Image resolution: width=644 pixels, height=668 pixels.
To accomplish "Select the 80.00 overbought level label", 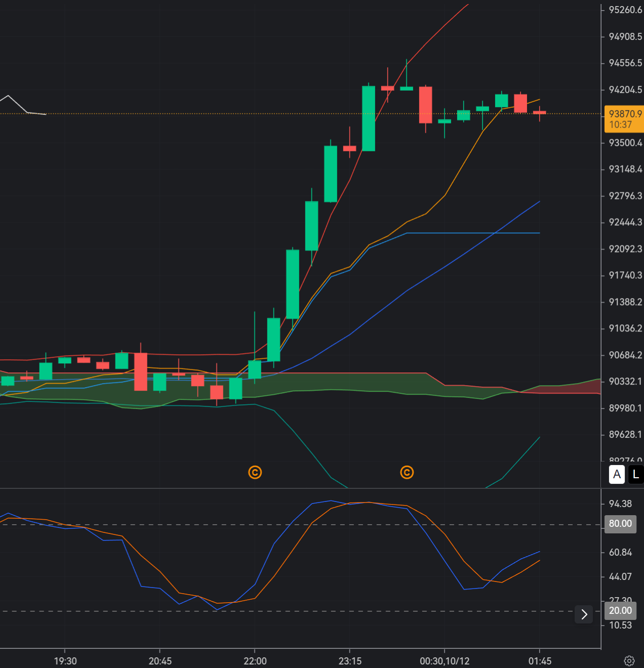I will click(620, 524).
